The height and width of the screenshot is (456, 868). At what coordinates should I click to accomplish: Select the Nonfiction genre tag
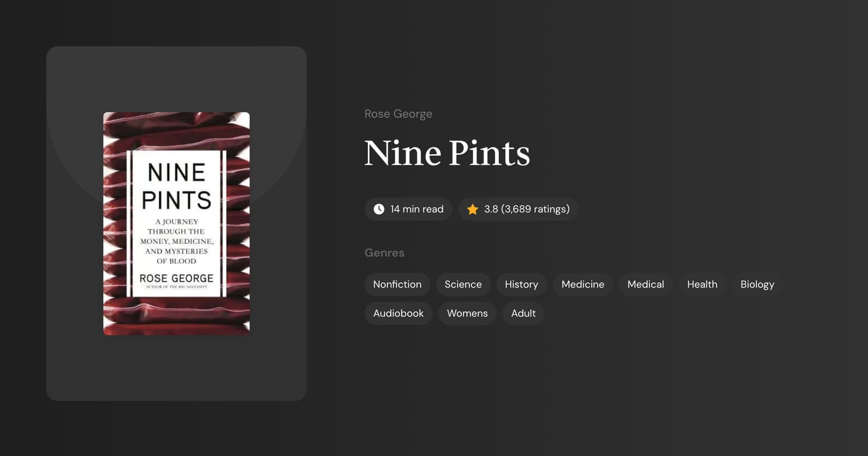point(397,284)
